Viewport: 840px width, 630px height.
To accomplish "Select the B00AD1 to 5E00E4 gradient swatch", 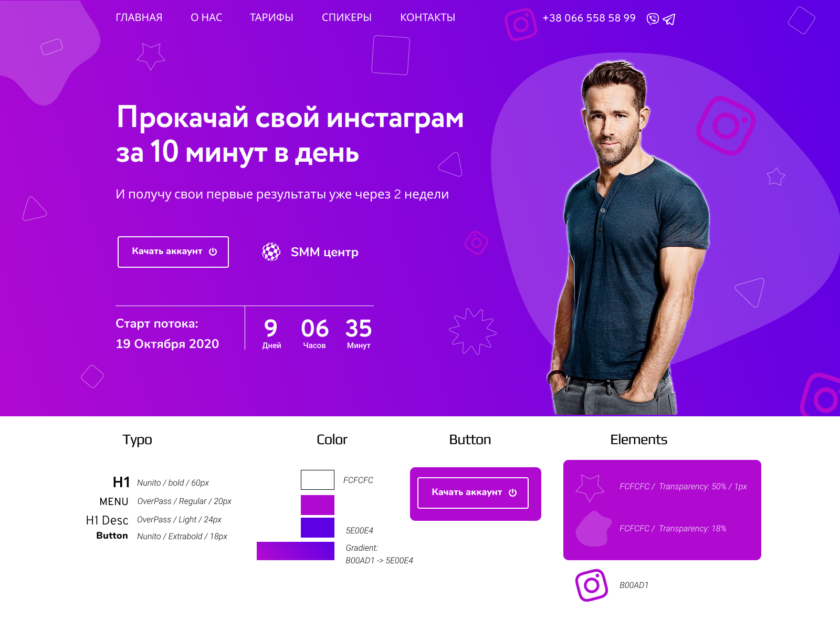I will pyautogui.click(x=296, y=551).
